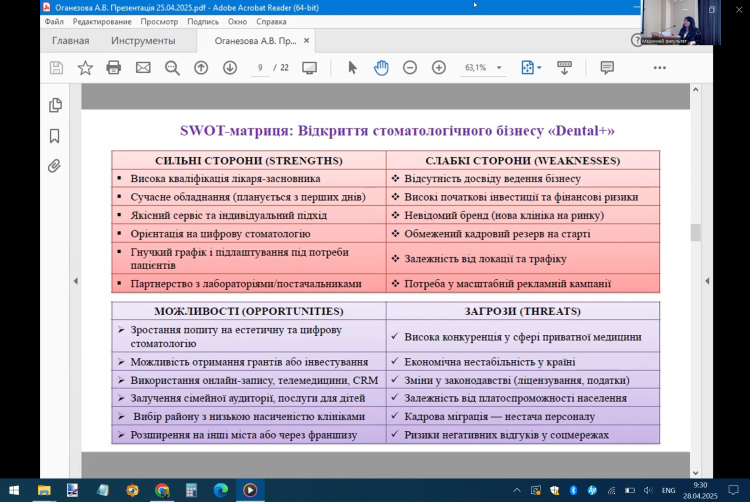Screen dimensions: 750x502
Task: Click the Save file icon
Action: (56, 68)
